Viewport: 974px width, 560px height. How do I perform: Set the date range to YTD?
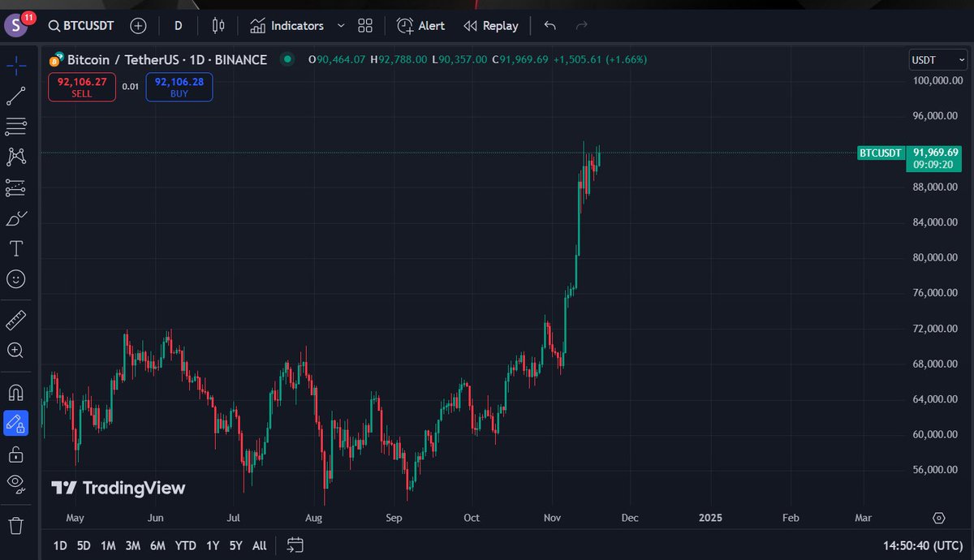(186, 545)
